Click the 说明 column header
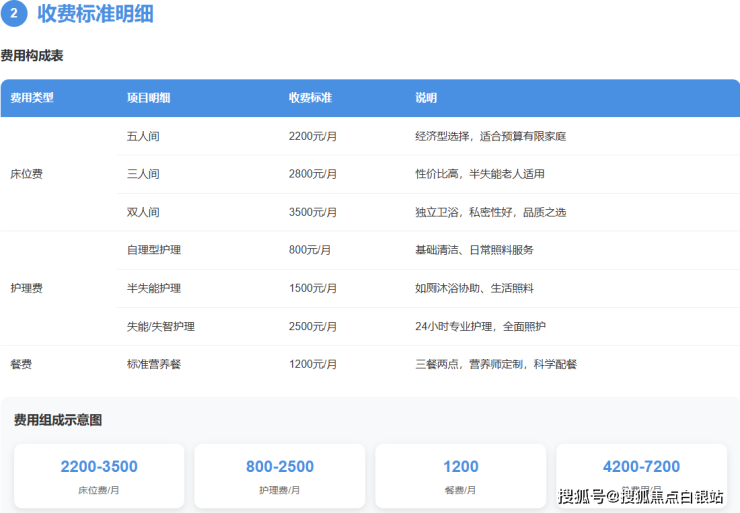 point(426,98)
